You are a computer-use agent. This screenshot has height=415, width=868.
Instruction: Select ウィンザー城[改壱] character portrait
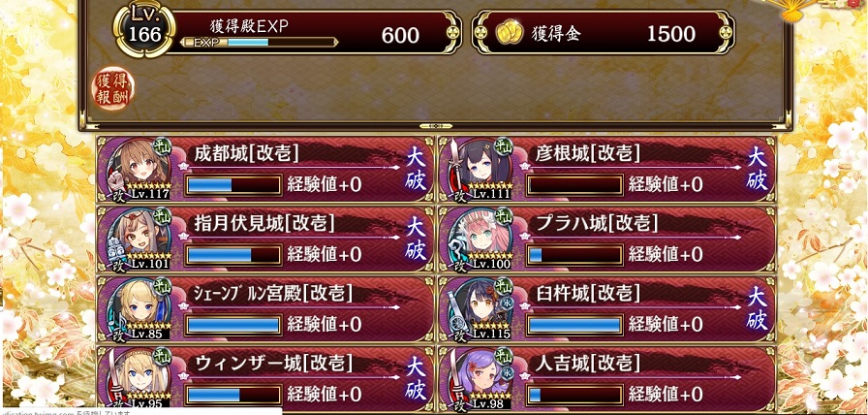tap(139, 378)
